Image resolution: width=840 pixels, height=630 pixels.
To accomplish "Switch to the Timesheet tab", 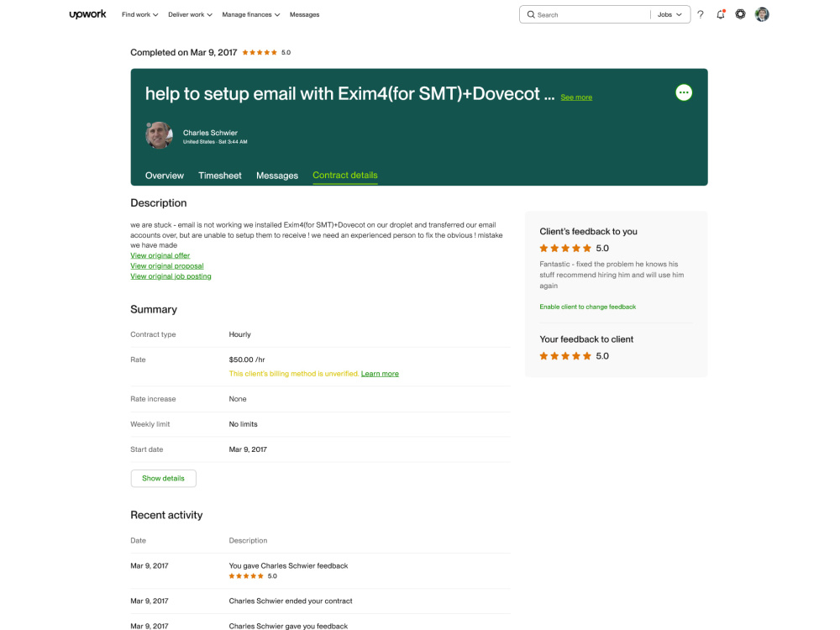I will (x=219, y=176).
